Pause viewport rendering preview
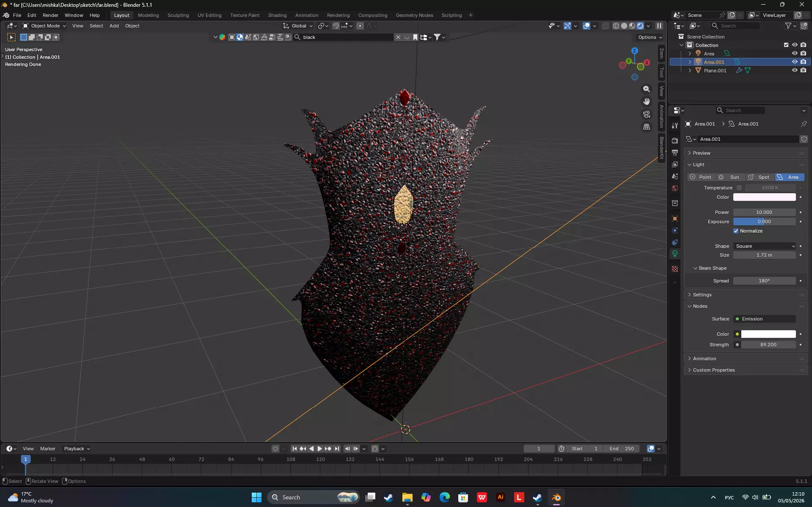This screenshot has height=507, width=812. pos(659,26)
